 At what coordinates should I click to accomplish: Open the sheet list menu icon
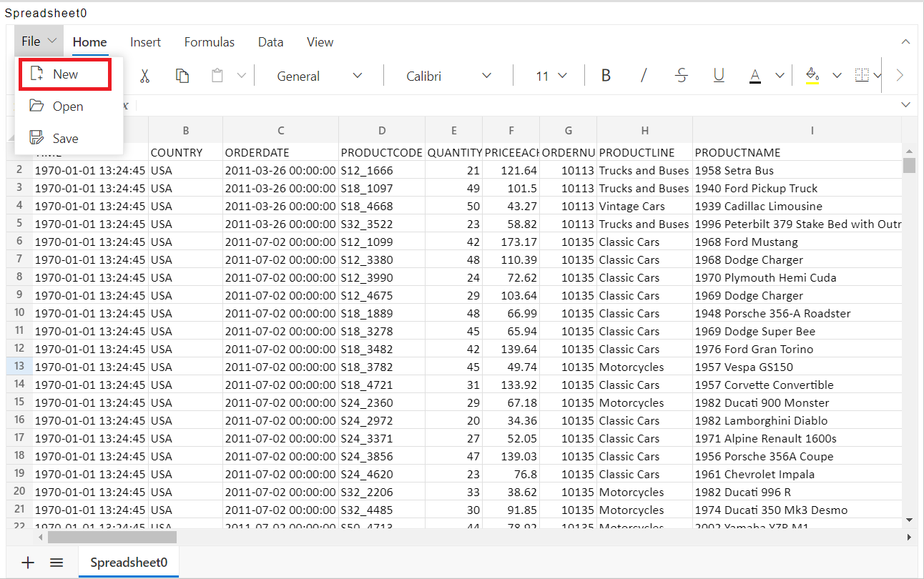click(56, 563)
